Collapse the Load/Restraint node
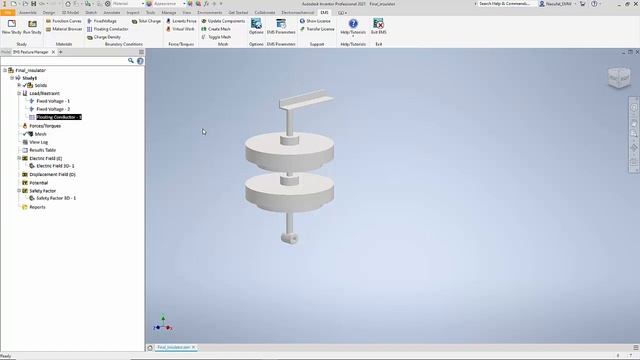 click(x=19, y=93)
